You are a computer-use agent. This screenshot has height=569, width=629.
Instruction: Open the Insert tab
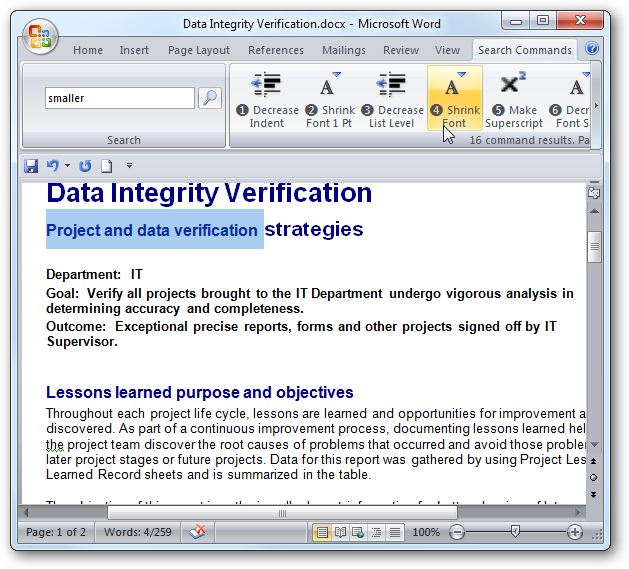[x=134, y=50]
